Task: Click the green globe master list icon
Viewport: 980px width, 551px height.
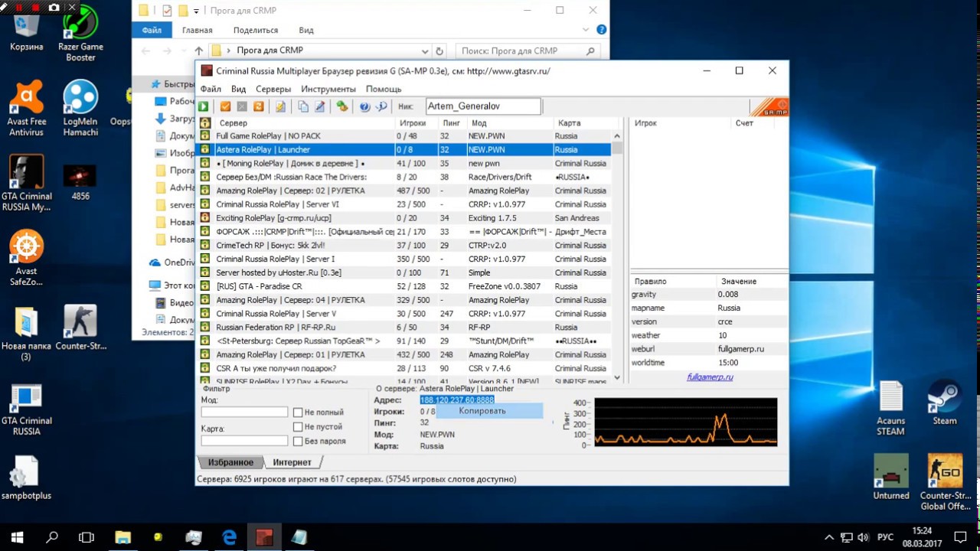Action: pos(342,106)
